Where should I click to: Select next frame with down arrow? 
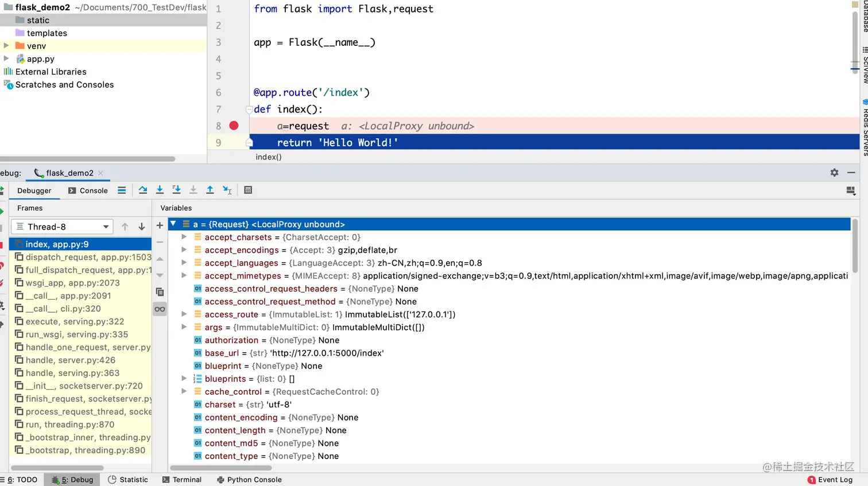click(142, 227)
